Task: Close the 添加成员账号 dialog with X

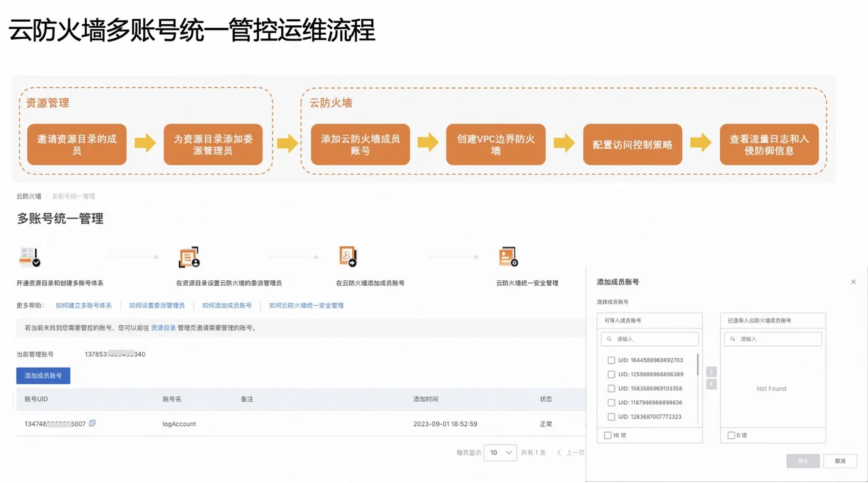Action: pos(854,282)
